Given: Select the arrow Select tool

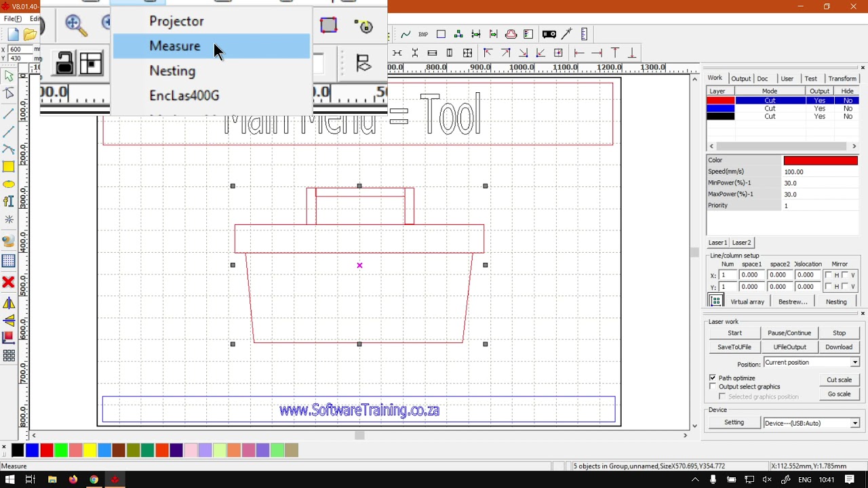Looking at the screenshot, I should point(9,77).
